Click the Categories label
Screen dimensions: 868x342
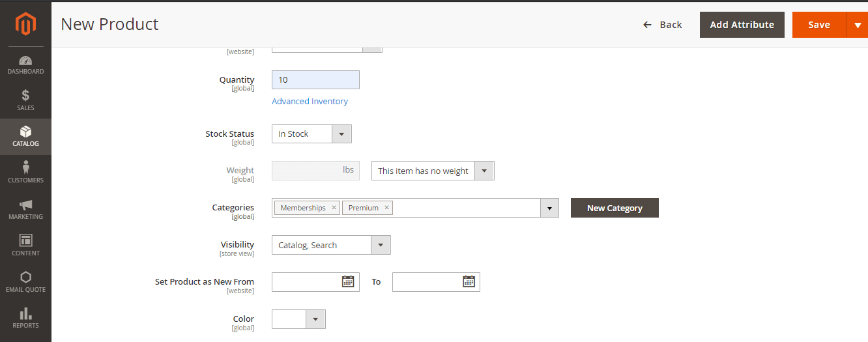[x=233, y=207]
